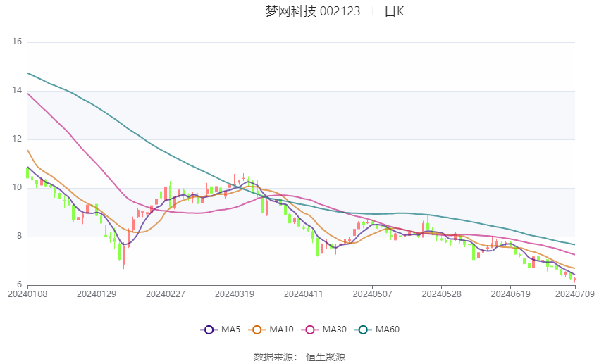Hide the MA5 line via its label

pyautogui.click(x=230, y=330)
